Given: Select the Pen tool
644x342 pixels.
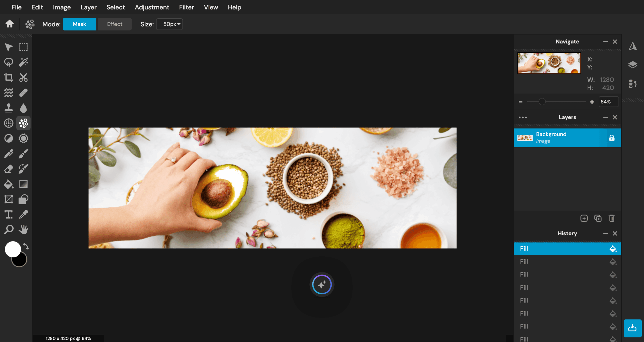Looking at the screenshot, I should click(x=9, y=154).
